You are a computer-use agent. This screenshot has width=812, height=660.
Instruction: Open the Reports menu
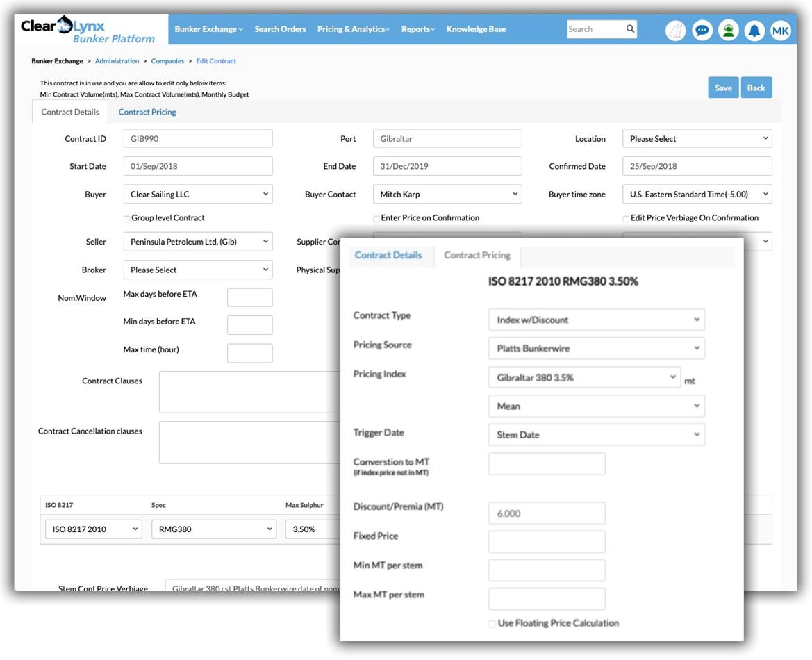coord(418,29)
